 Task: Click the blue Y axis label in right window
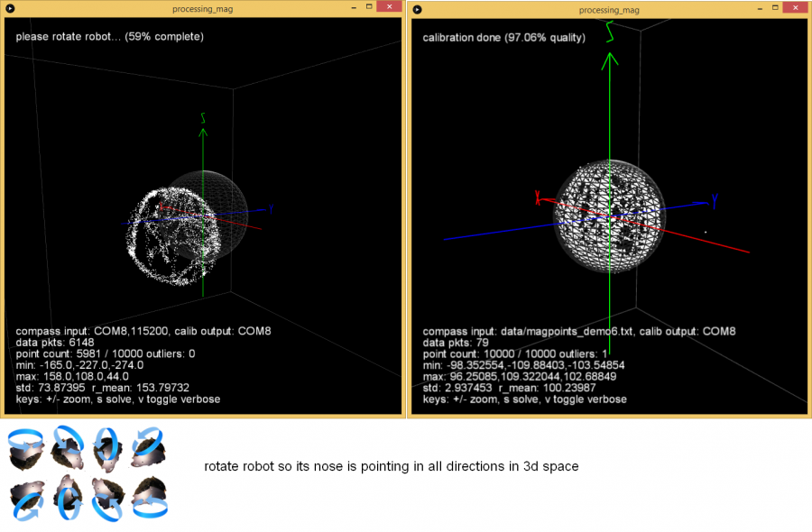[x=715, y=201]
